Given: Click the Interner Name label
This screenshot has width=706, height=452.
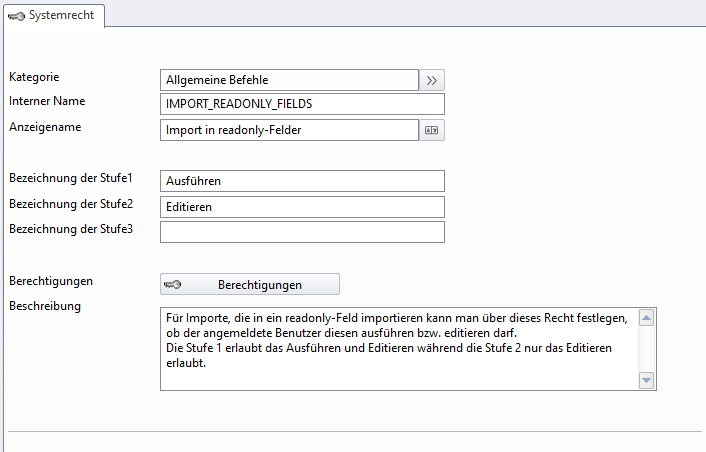Looking at the screenshot, I should [47, 101].
